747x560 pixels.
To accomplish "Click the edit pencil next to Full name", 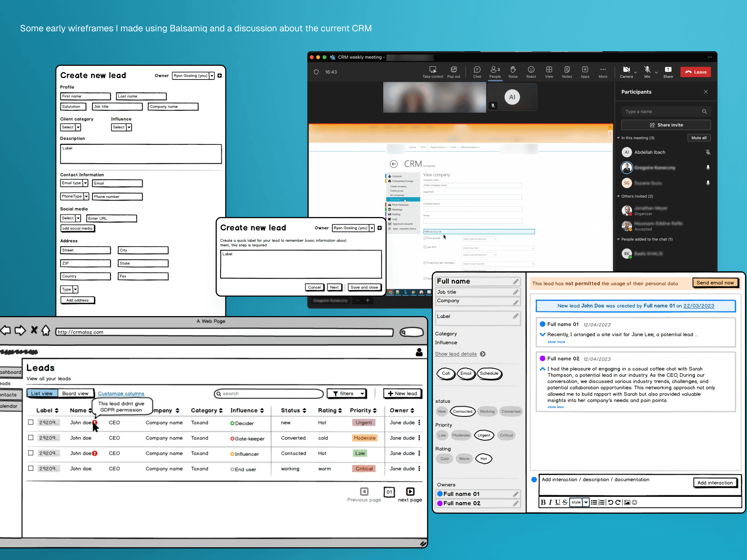I will click(516, 281).
